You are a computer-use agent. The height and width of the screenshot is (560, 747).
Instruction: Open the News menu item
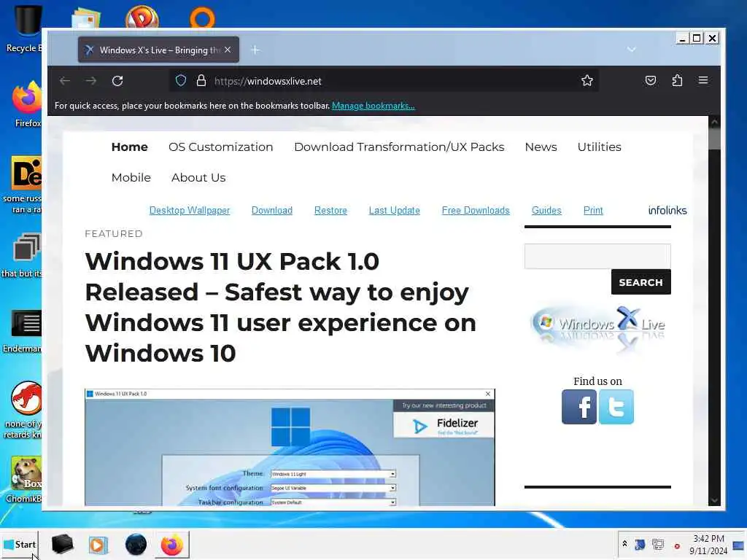click(541, 147)
